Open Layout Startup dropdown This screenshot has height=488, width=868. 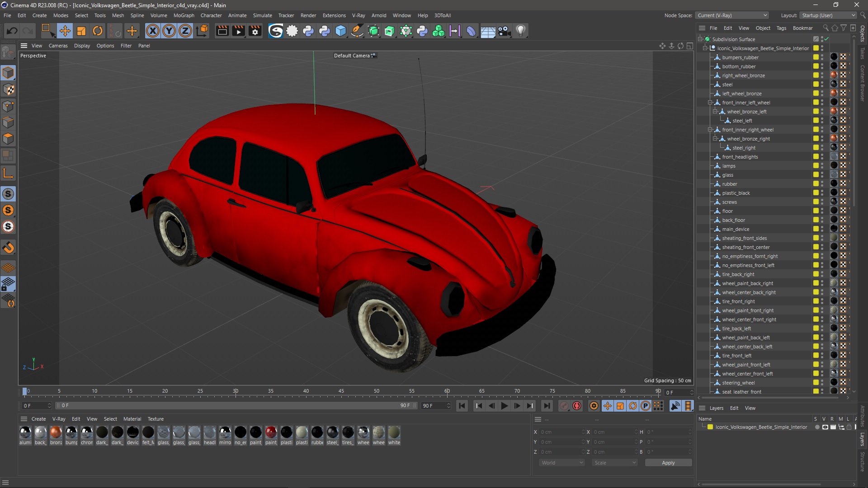(x=828, y=15)
